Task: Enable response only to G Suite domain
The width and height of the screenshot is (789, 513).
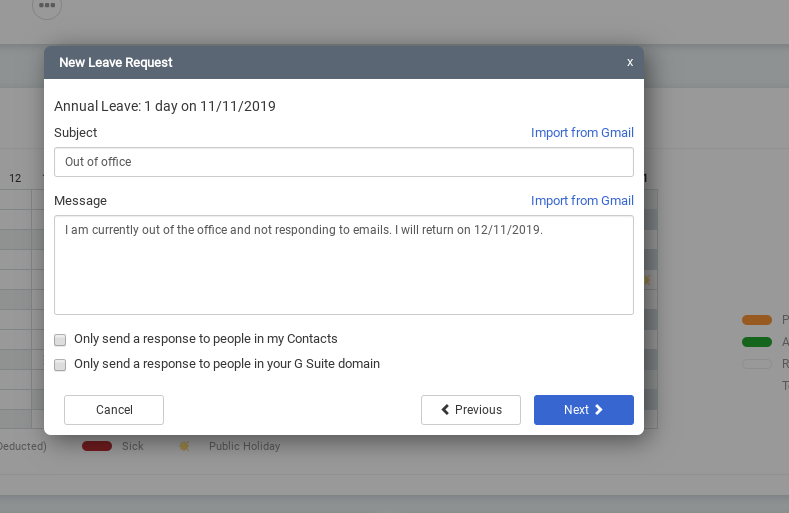Action: [60, 365]
